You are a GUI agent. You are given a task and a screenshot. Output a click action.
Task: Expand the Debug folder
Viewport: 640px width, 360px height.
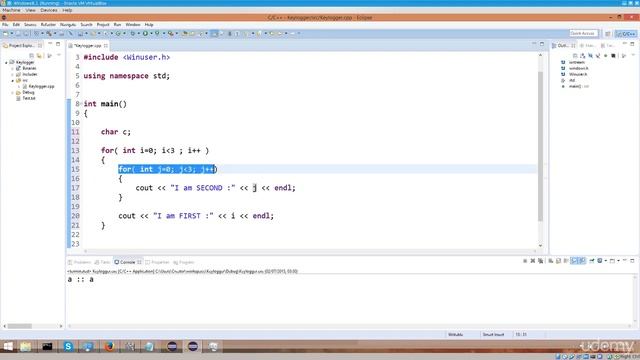[x=12, y=92]
